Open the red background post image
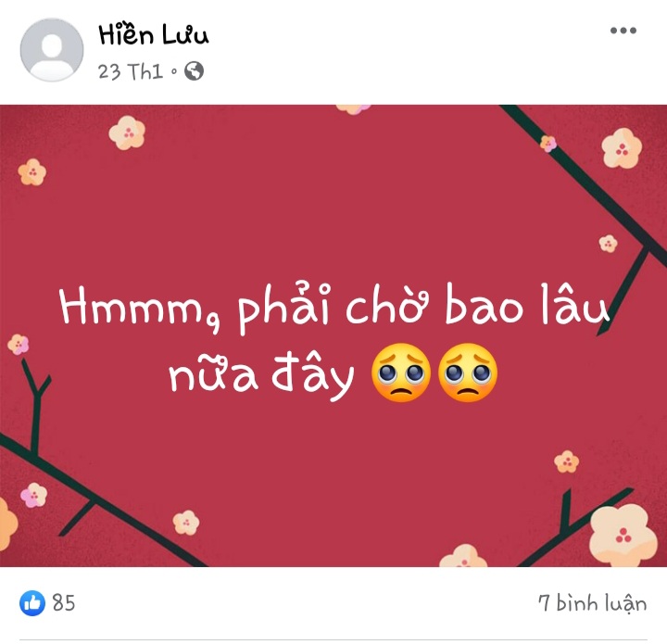 pyautogui.click(x=333, y=335)
